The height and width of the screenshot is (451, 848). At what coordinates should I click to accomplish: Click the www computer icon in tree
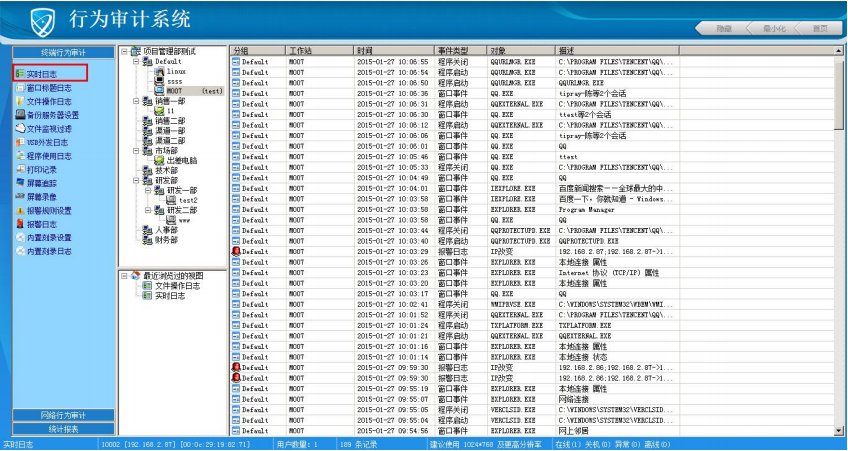[x=171, y=220]
